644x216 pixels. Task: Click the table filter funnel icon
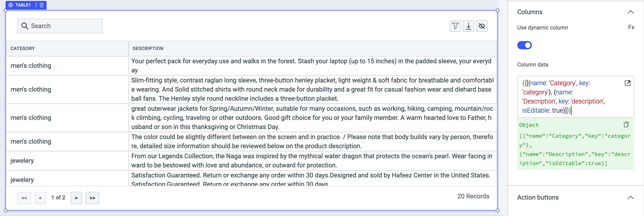455,26
